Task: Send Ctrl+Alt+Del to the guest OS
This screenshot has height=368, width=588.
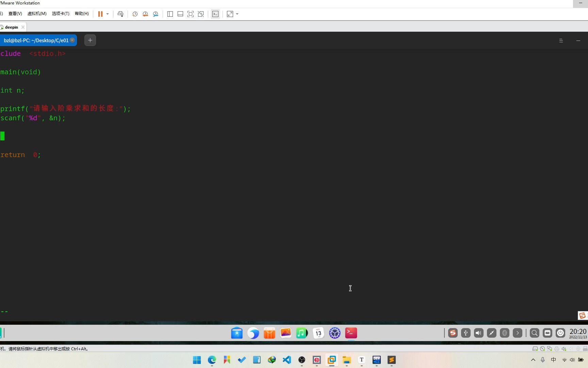Action: [120, 14]
